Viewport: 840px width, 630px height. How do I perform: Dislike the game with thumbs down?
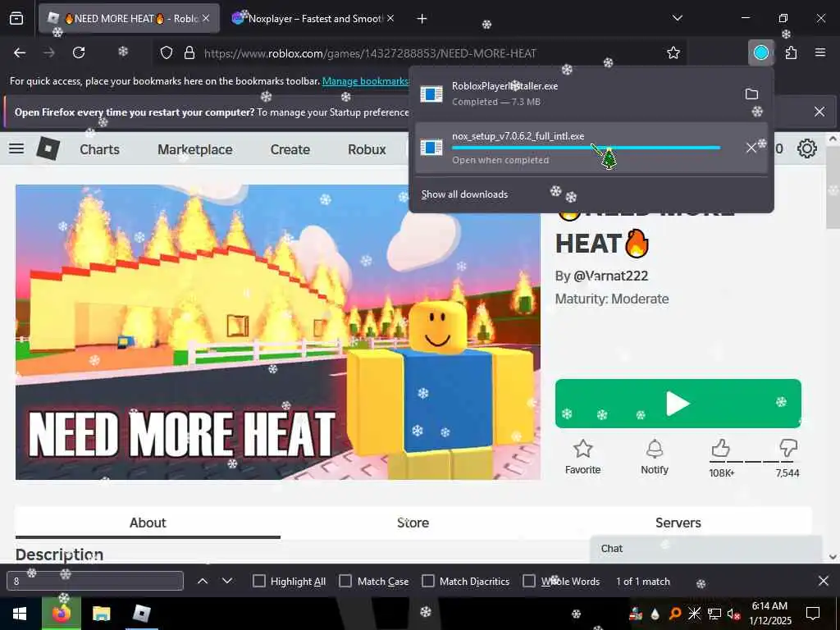point(788,449)
